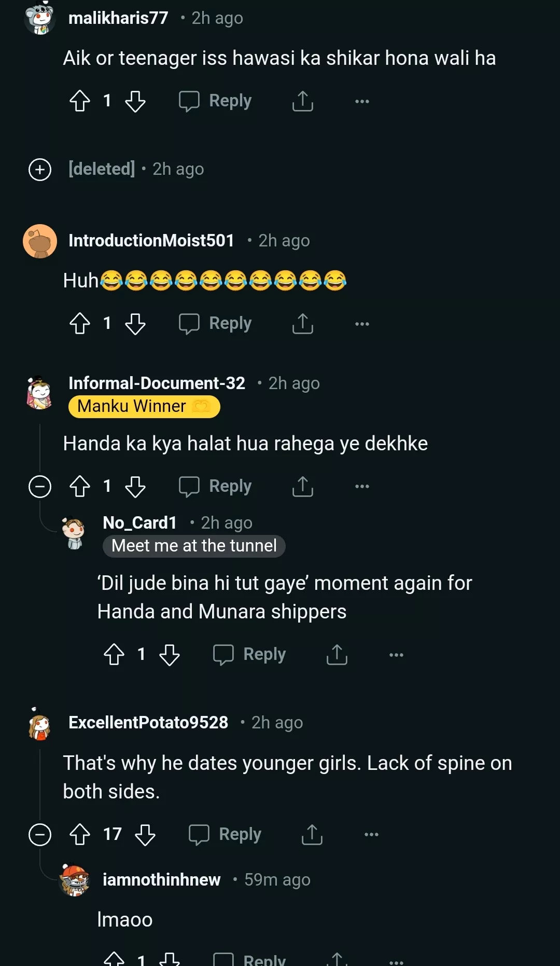Open malikharis77's user profile
560x966 pixels.
[x=118, y=18]
